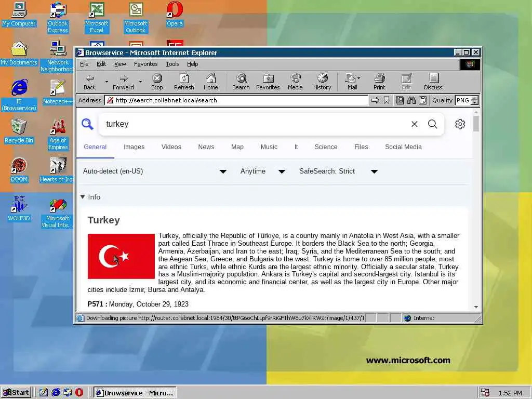This screenshot has height=399, width=532.
Task: Click the Discuss toolbar button
Action: 433,82
